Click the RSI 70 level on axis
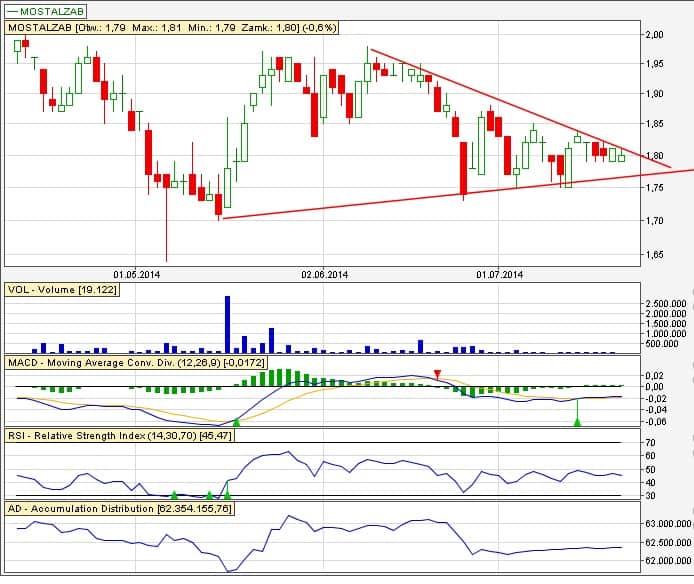Screen dimensions: 694x584 pyautogui.click(x=649, y=442)
